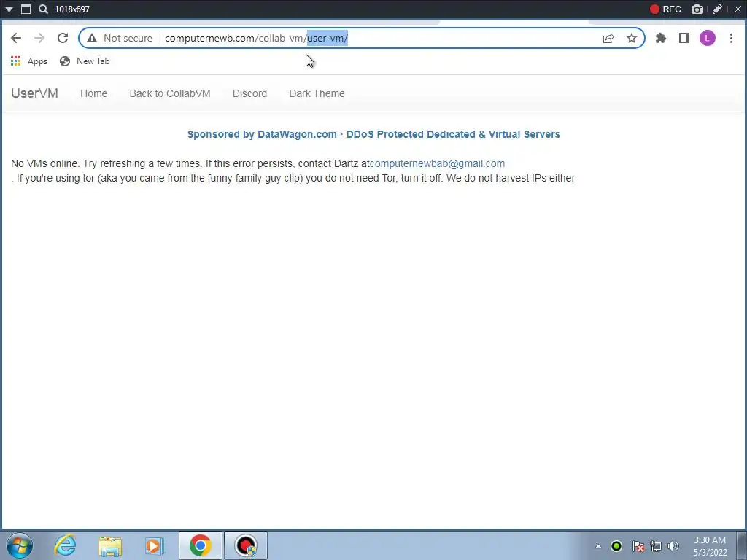Click the browser forward arrow
The image size is (747, 560).
point(39,38)
